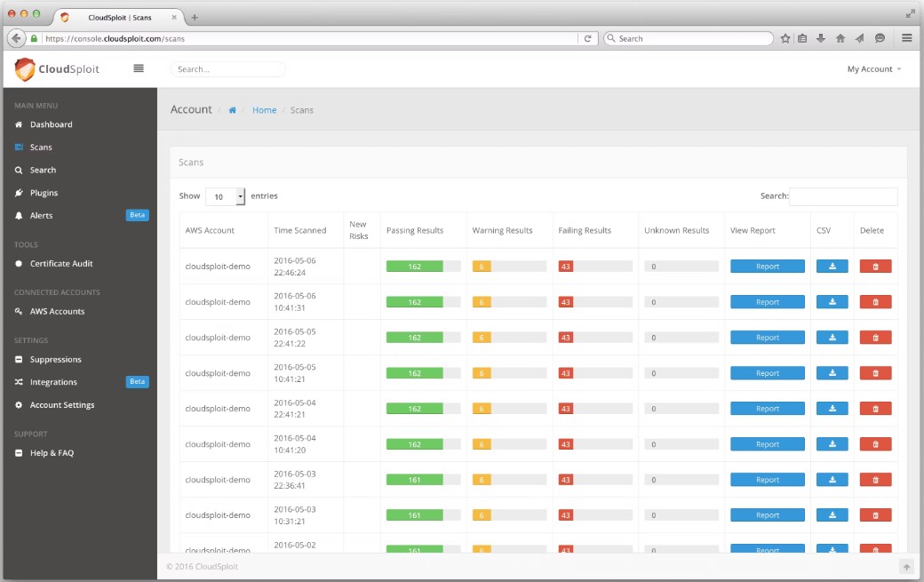This screenshot has width=924, height=582.
Task: Download CSV for 2016-05-04 22:41:21 scan
Action: (x=832, y=408)
